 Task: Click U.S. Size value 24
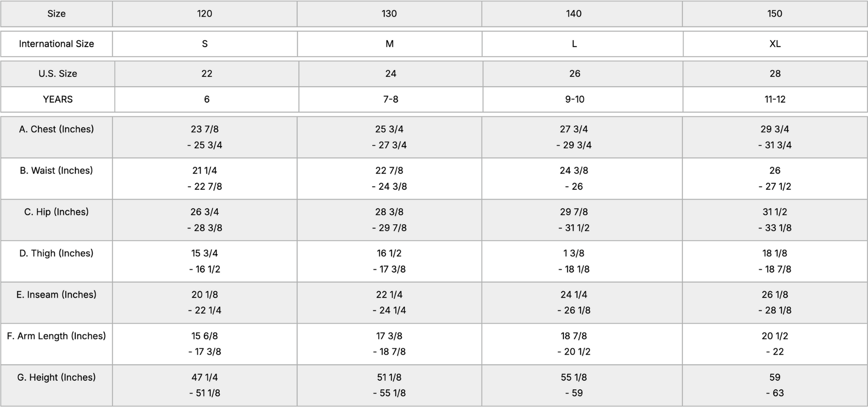(x=391, y=74)
